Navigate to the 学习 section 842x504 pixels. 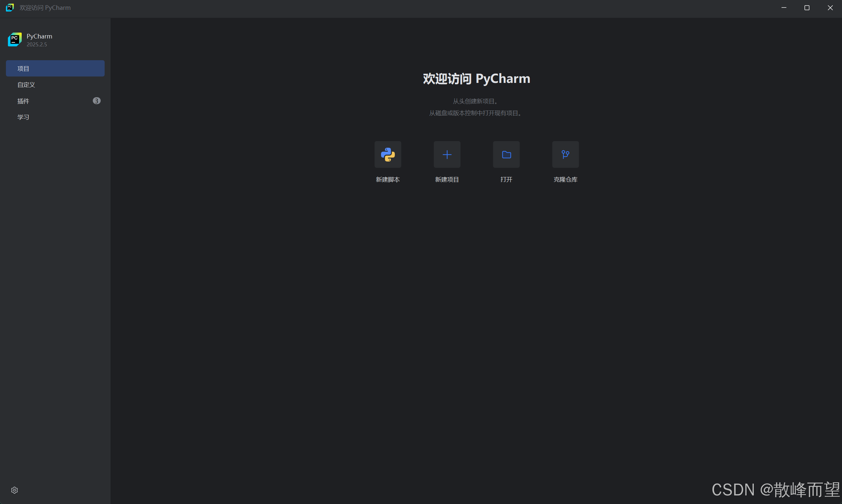pos(23,117)
